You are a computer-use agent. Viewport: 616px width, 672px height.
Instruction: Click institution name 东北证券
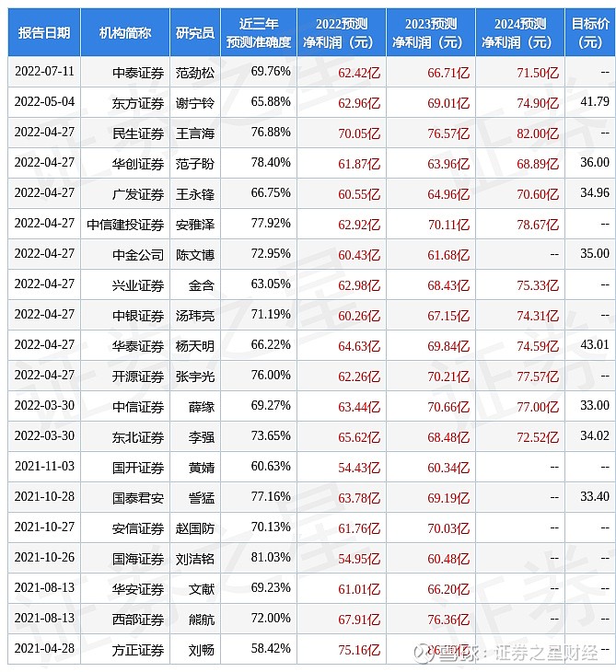(x=138, y=437)
